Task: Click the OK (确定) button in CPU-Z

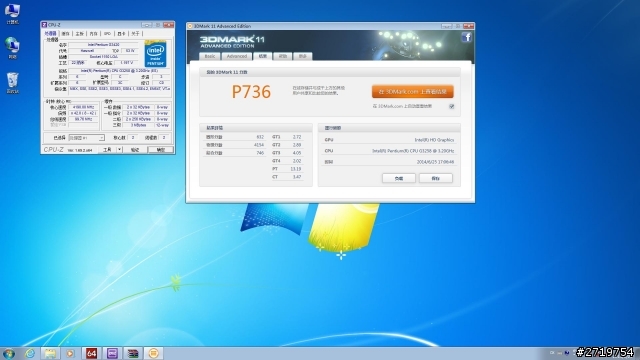Action: tap(161, 150)
